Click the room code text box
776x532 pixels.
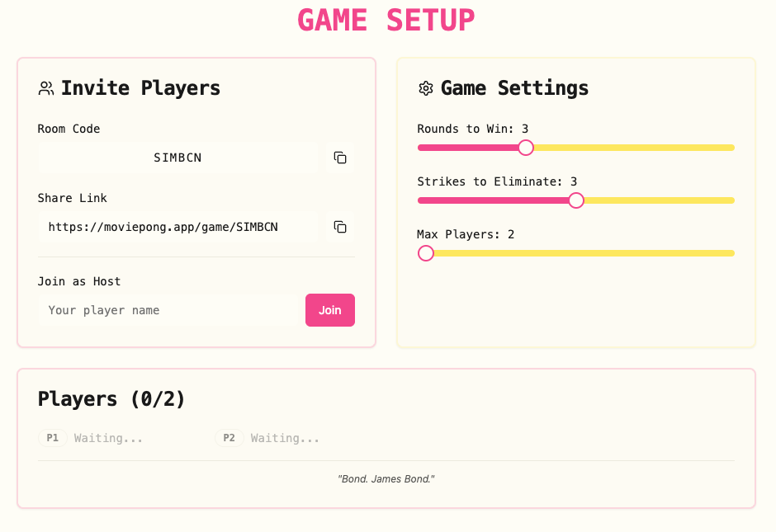tap(177, 158)
